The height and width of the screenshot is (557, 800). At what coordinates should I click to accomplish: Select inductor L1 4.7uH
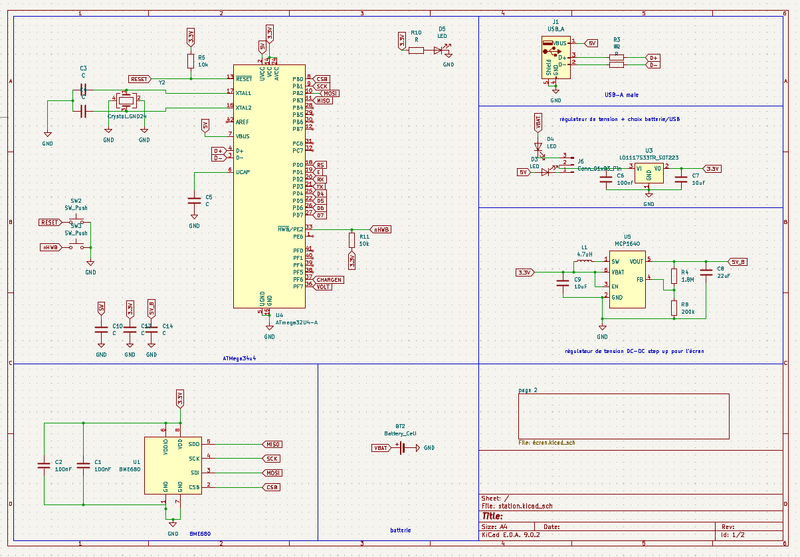584,261
